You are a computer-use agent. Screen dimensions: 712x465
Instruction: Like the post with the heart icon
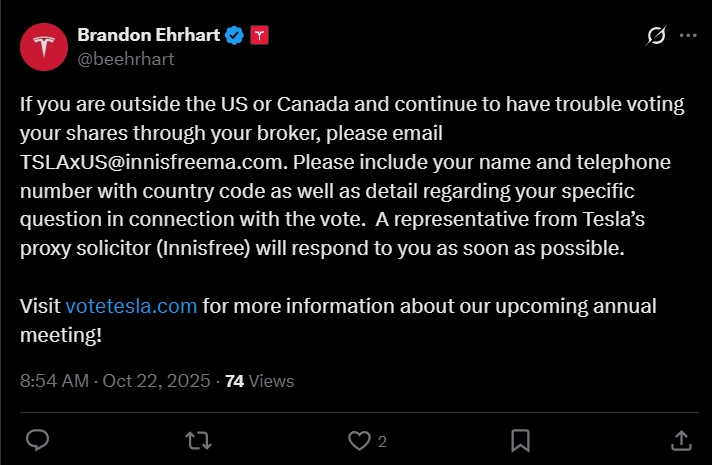[358, 440]
